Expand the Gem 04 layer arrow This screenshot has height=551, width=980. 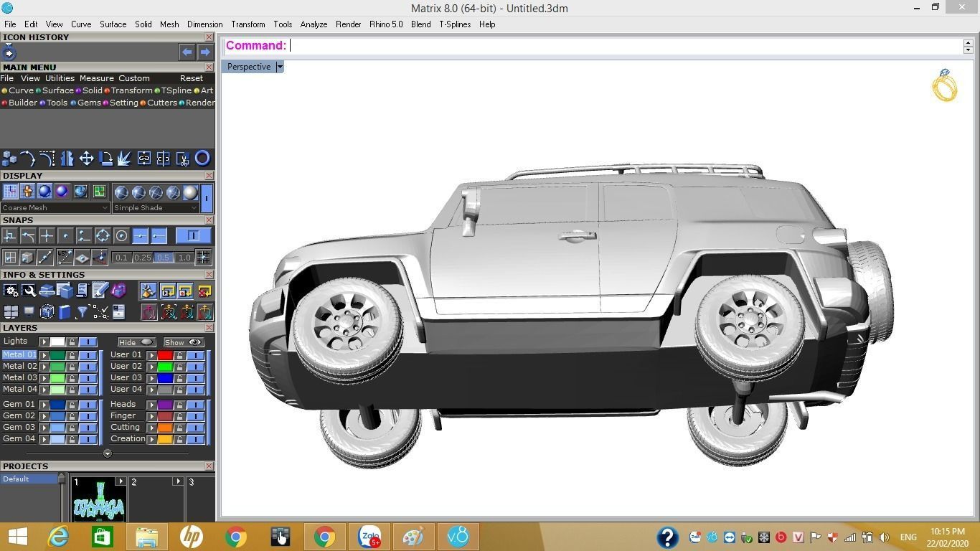pyautogui.click(x=44, y=439)
